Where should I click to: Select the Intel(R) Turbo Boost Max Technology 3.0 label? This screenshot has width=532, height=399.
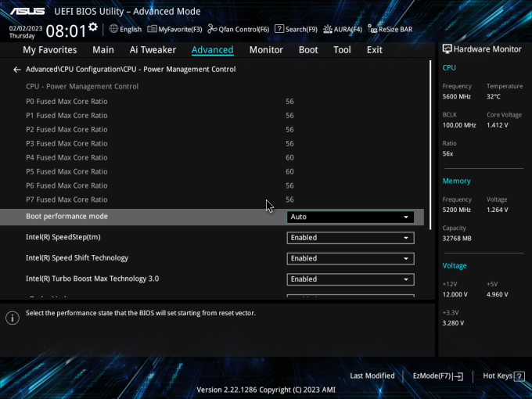[92, 279]
